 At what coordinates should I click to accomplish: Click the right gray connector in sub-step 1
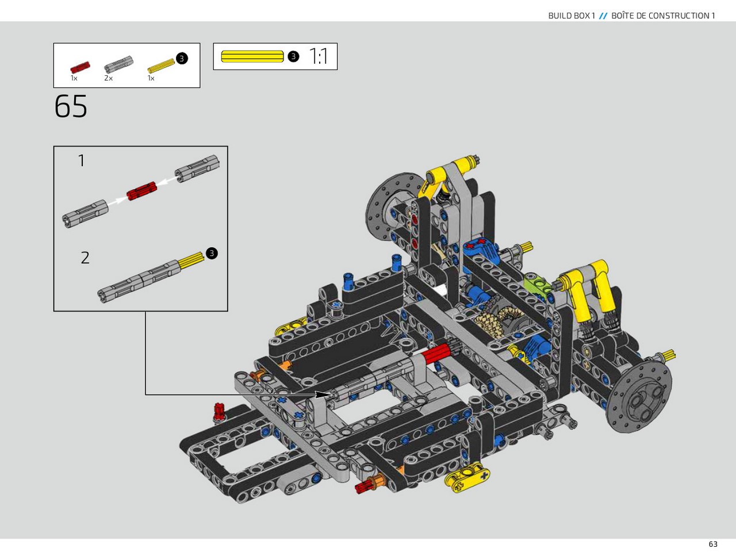tap(197, 169)
